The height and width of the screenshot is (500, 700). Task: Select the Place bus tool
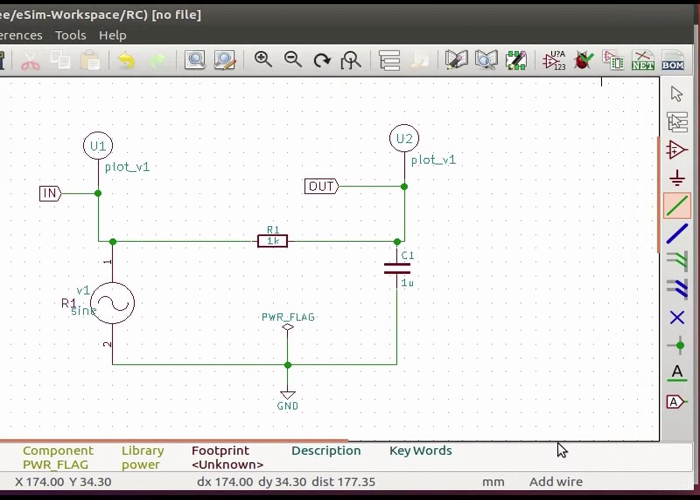pos(677,234)
